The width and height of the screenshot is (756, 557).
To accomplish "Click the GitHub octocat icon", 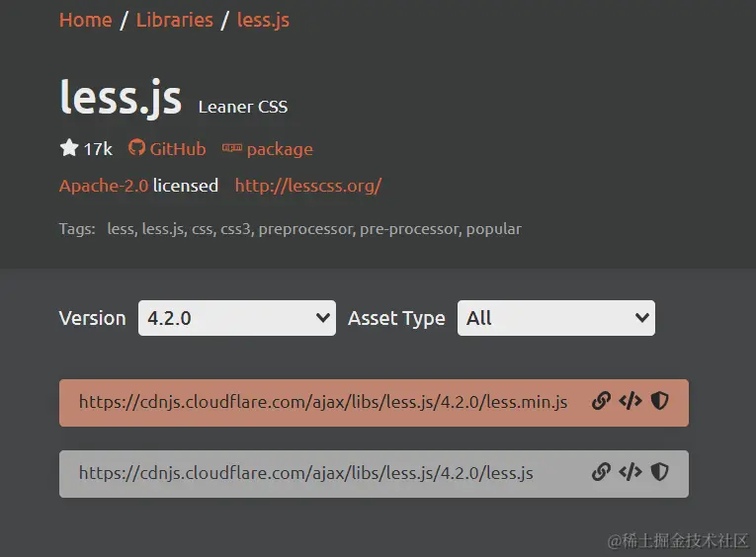I will 136,147.
